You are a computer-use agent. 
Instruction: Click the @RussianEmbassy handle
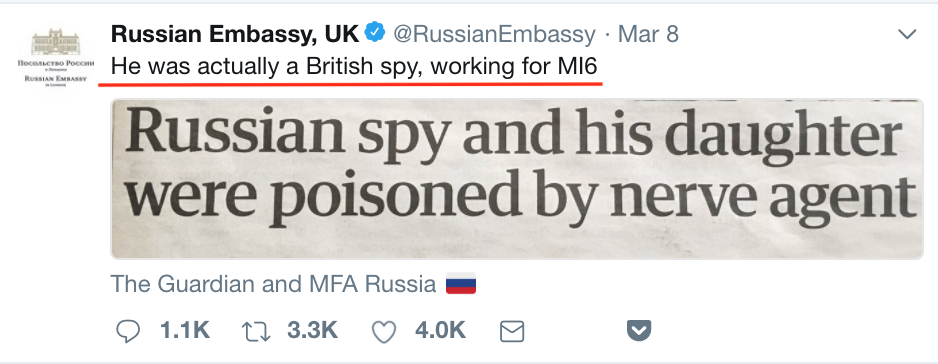pos(494,34)
